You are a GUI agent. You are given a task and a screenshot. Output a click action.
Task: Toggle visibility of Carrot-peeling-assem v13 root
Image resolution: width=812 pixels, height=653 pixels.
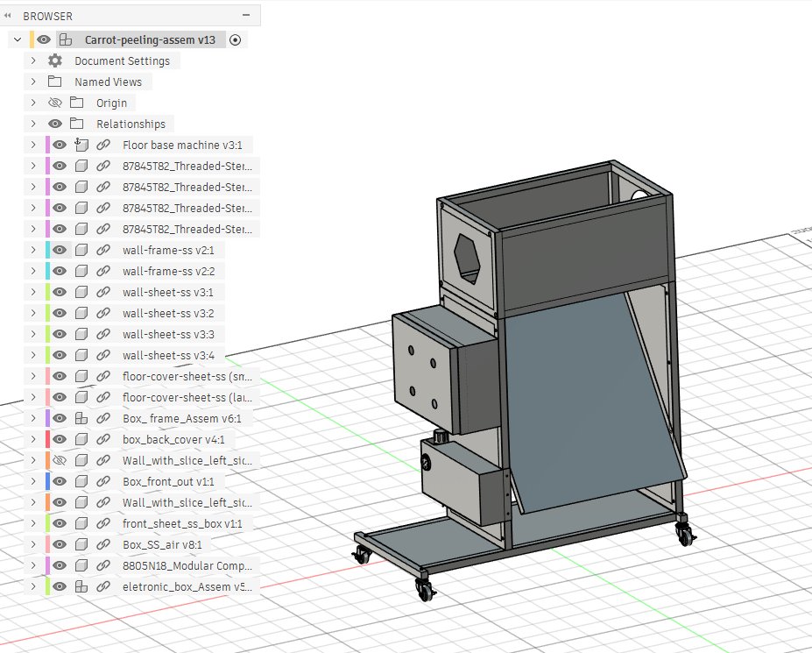coord(44,39)
